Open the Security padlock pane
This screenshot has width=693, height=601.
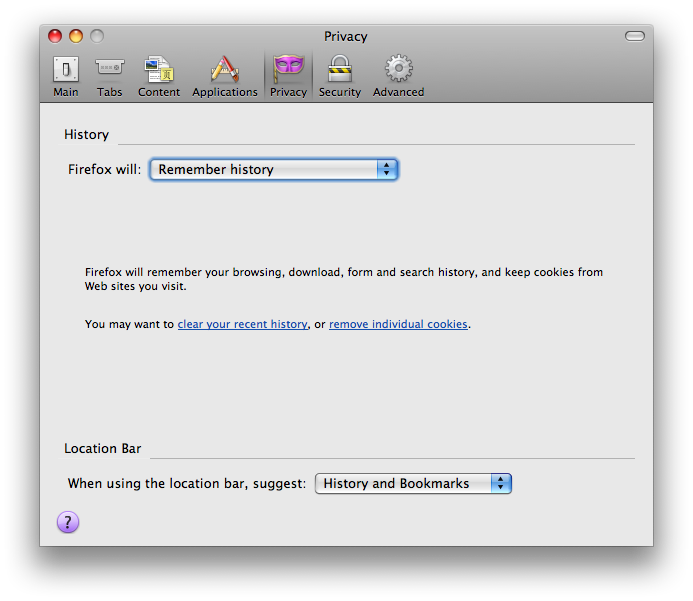pos(340,76)
